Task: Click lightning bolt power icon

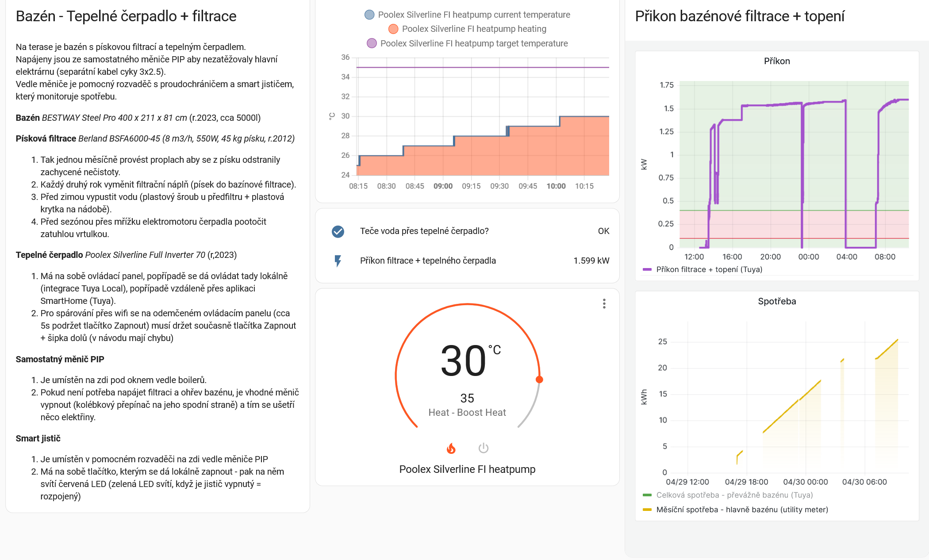Action: click(338, 261)
